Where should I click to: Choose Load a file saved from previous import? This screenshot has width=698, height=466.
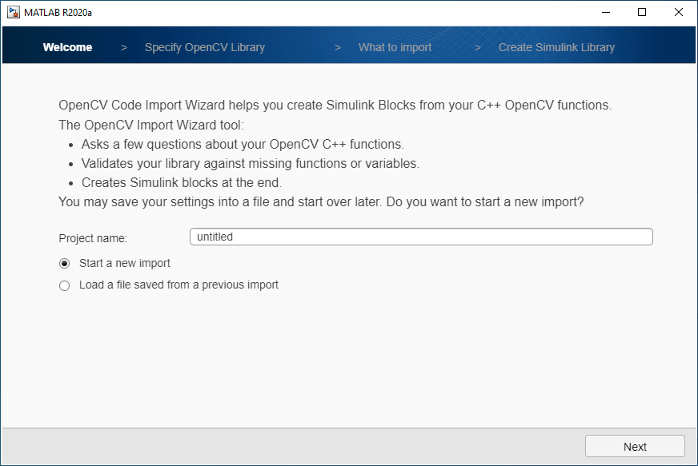click(65, 285)
